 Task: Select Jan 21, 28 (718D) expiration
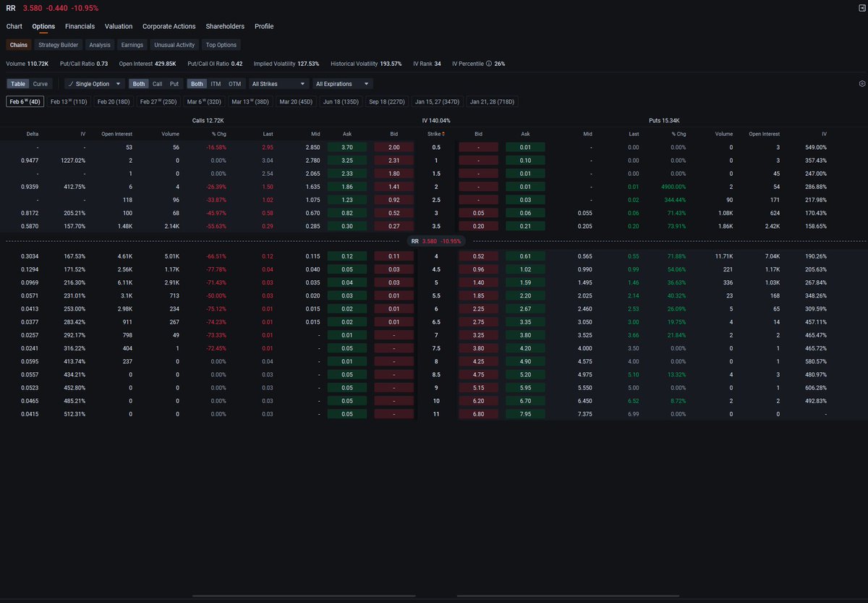point(492,102)
